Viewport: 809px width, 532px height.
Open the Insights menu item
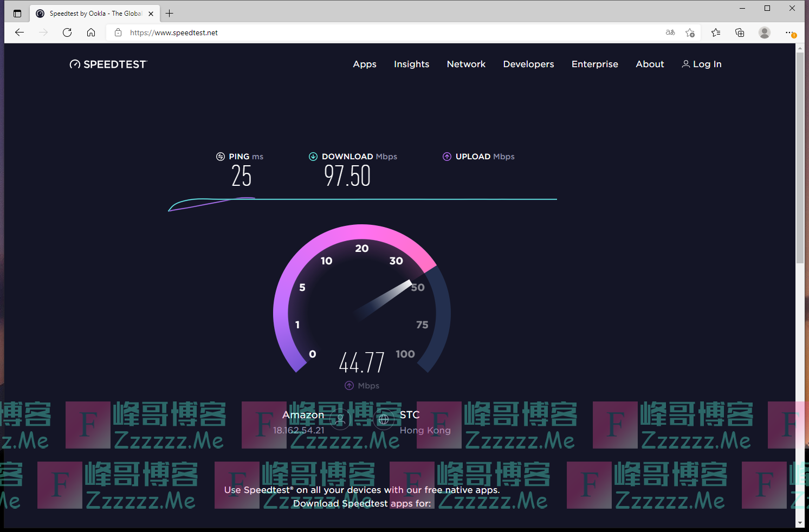tap(411, 64)
